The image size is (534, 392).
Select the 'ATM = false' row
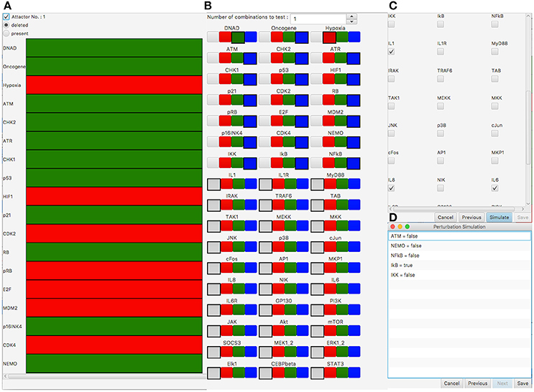(459, 235)
